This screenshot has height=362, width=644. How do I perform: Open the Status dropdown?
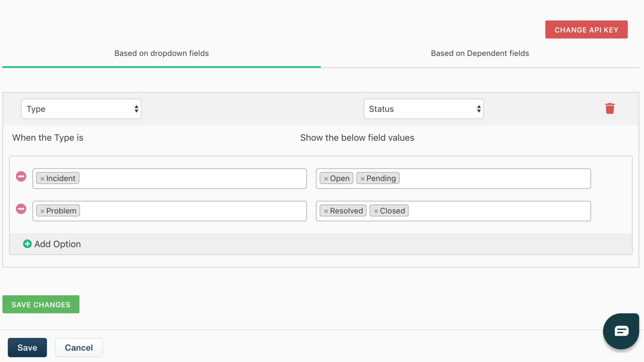tap(423, 109)
